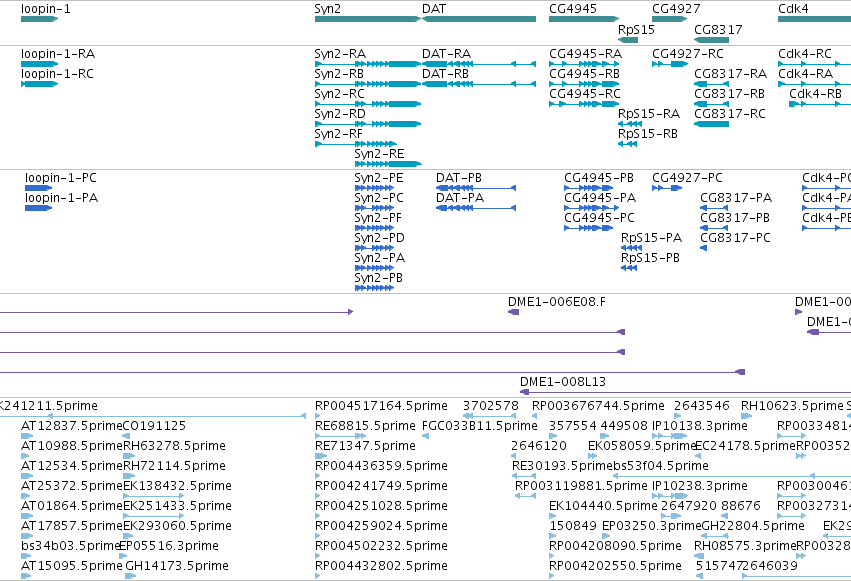
Task: Select EST EK104440.5prime
Action: pos(553,516)
